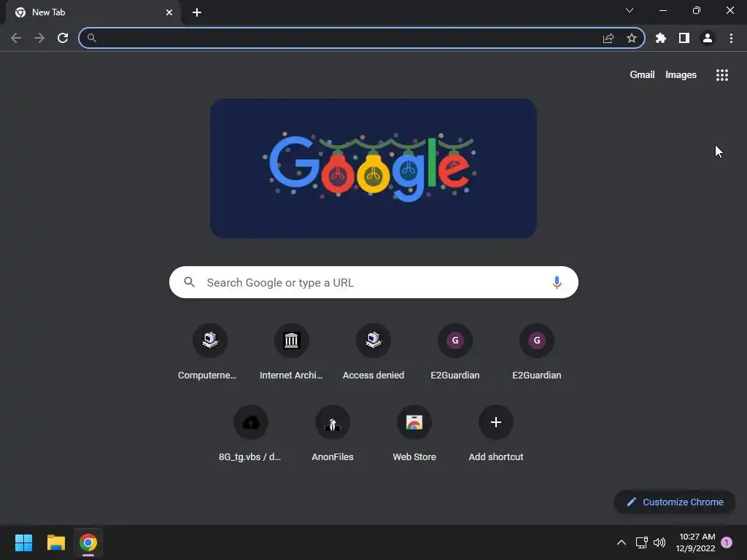
Task: Open Chrome's three-dot menu
Action: [x=731, y=38]
